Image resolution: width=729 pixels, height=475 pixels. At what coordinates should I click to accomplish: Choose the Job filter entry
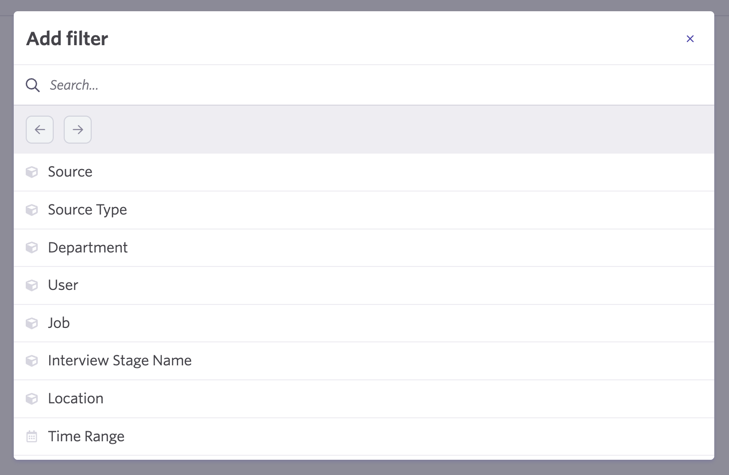pos(364,323)
